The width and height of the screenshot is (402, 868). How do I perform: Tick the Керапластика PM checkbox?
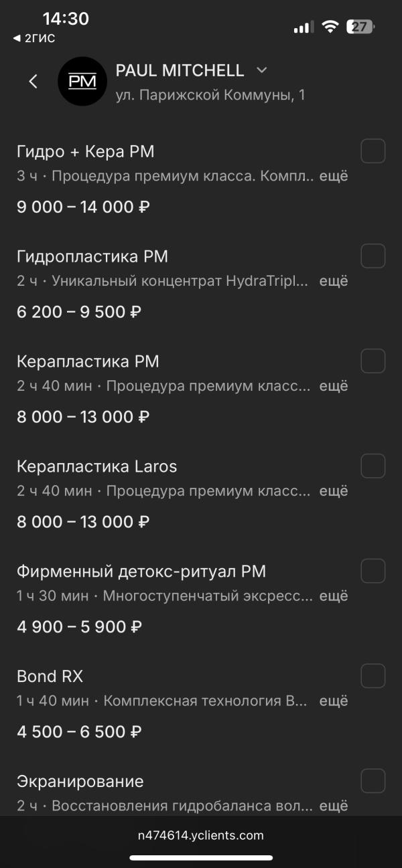pyautogui.click(x=373, y=361)
